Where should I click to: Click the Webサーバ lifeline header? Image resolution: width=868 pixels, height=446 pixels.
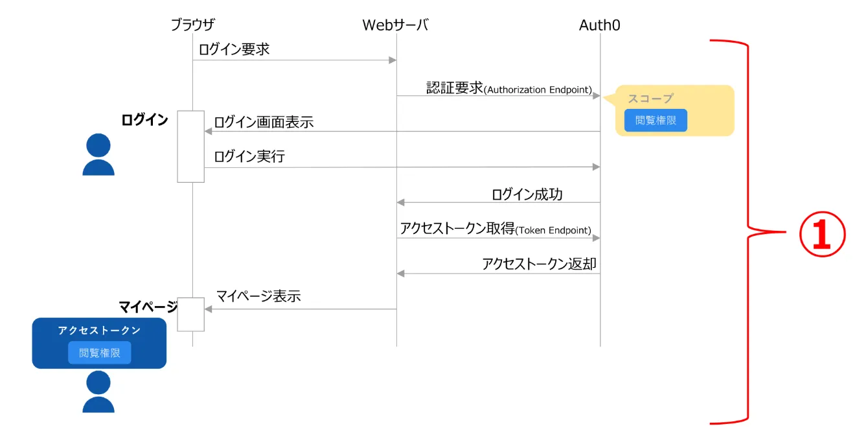coord(395,25)
